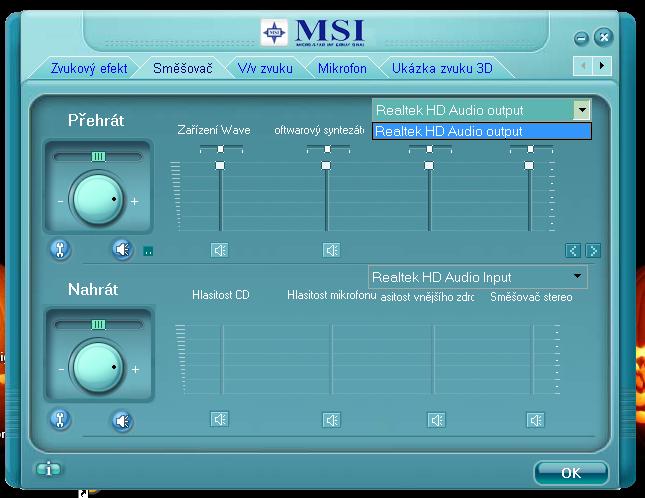645x498 pixels.
Task: Click the Zařízení Wave volume slider handle
Action: [x=220, y=165]
